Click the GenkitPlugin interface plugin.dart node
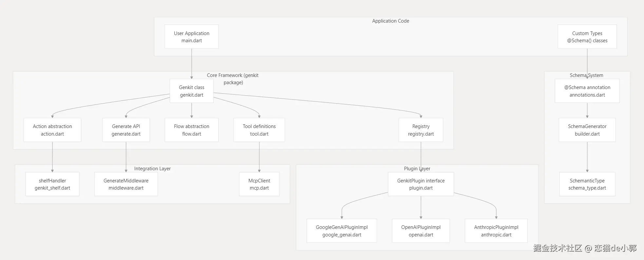This screenshot has height=260, width=644. [421, 184]
